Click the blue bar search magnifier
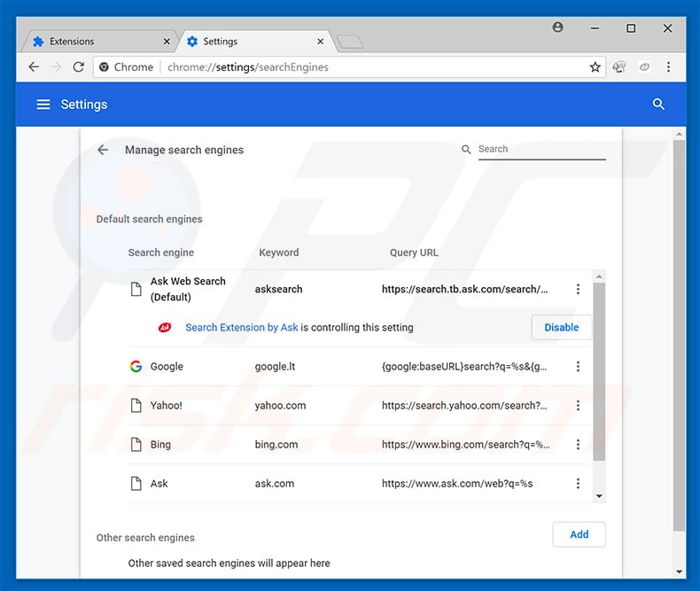The height and width of the screenshot is (591, 700). 658,105
